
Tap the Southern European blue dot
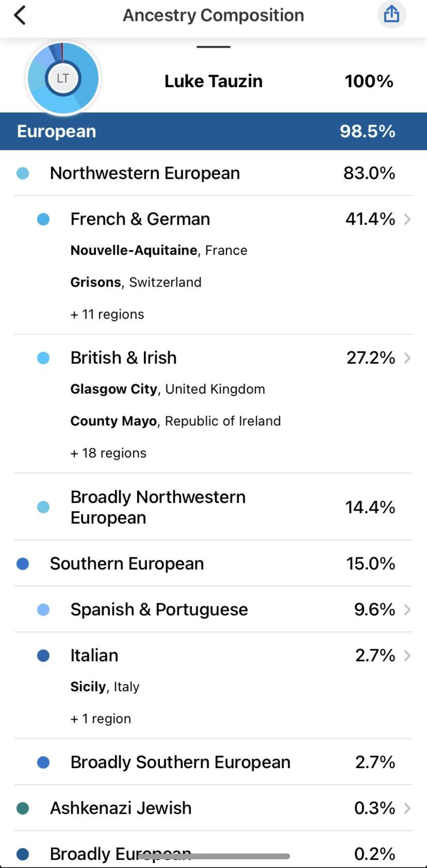(x=23, y=564)
